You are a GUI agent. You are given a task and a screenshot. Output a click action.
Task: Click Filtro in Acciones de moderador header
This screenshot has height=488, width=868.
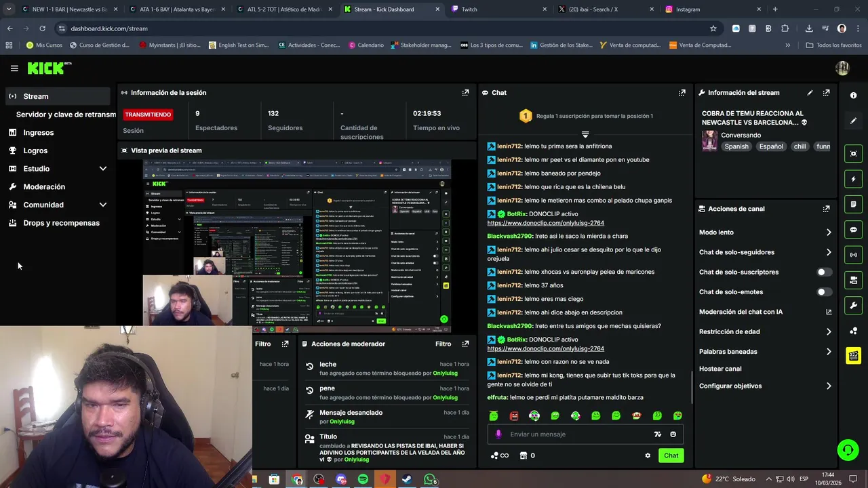click(x=443, y=344)
